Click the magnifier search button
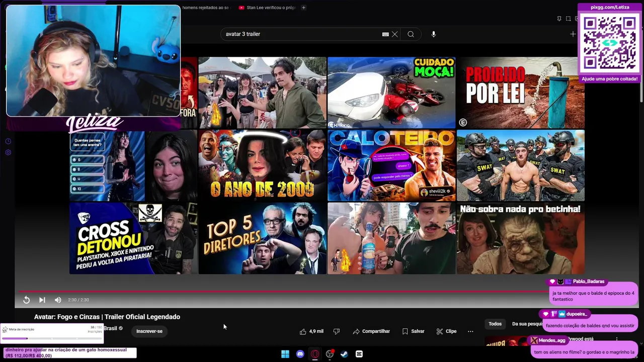644x362 pixels. pyautogui.click(x=411, y=34)
